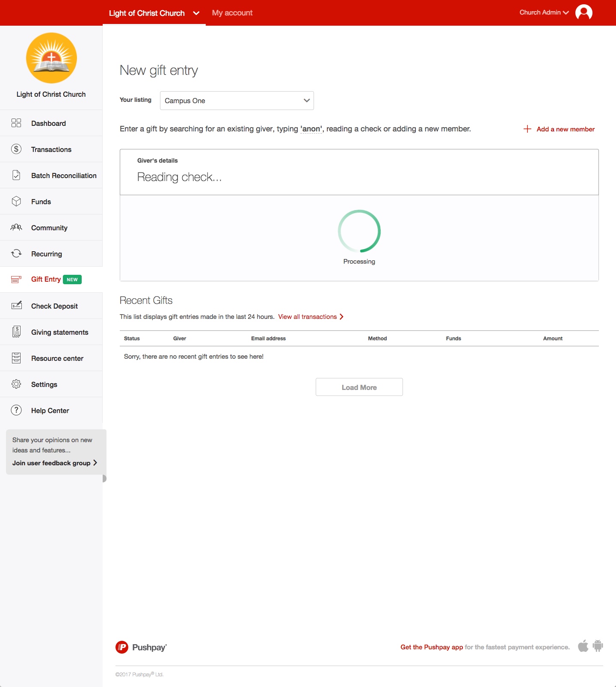Click the Recurring arrows icon
Viewport: 616px width, 687px height.
click(16, 253)
